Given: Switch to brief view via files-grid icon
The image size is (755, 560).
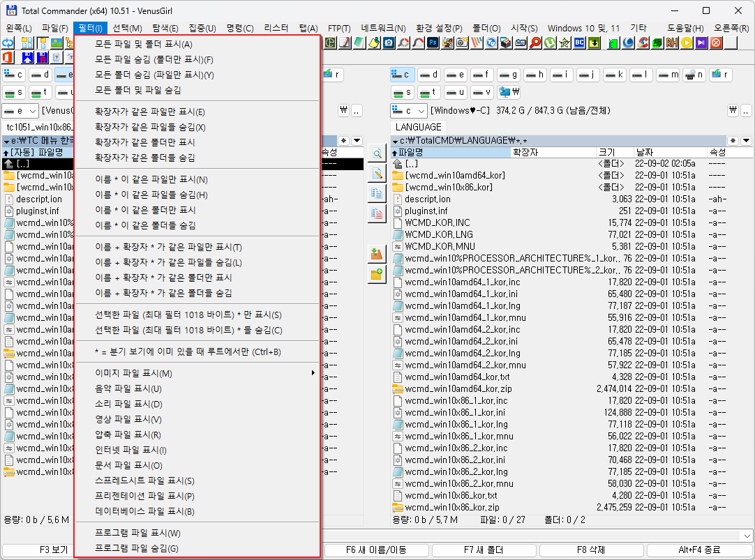Looking at the screenshot, I should click(x=27, y=43).
